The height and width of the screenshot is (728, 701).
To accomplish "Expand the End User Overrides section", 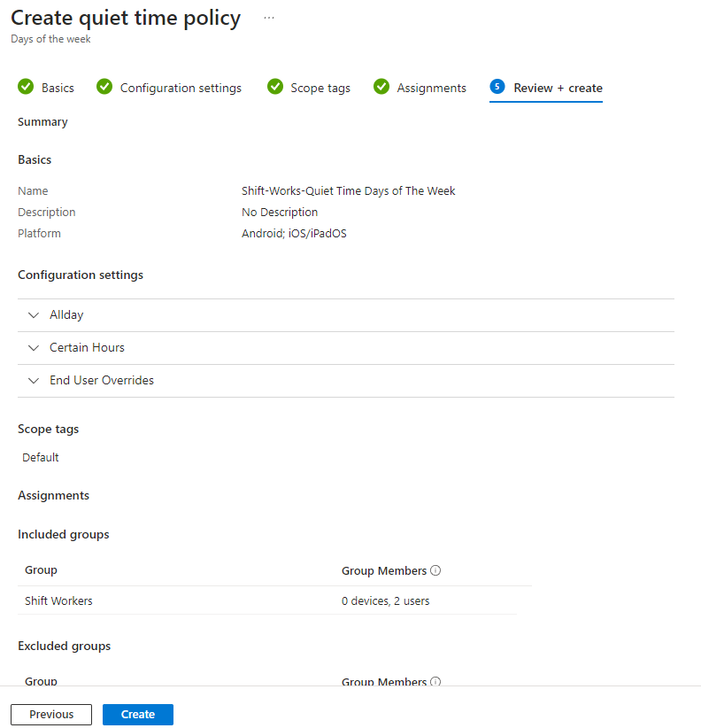I will (101, 381).
